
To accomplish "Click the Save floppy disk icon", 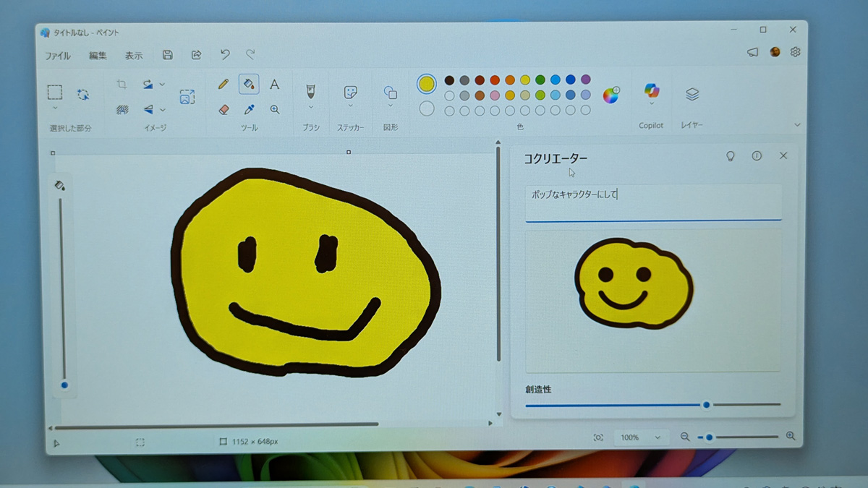I will coord(168,55).
